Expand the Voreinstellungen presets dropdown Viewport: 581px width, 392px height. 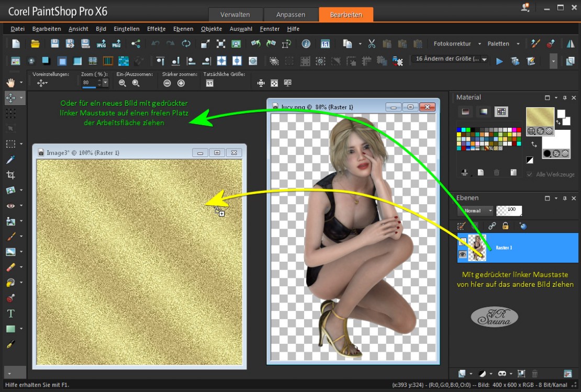pos(42,83)
